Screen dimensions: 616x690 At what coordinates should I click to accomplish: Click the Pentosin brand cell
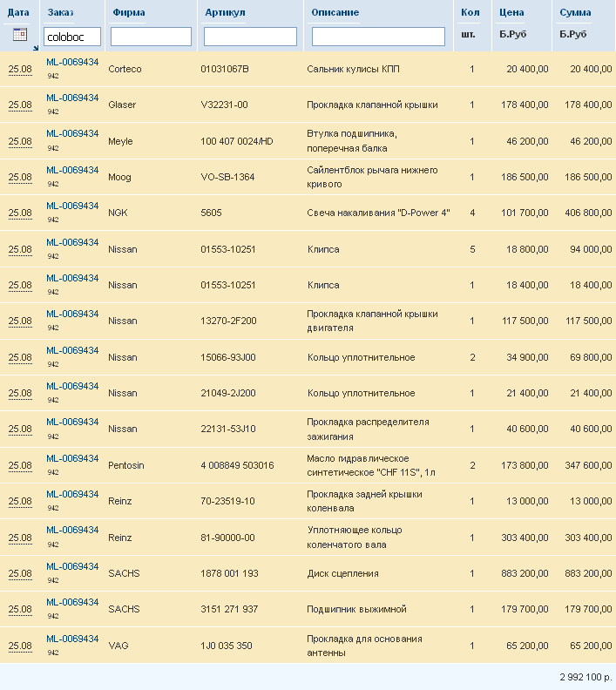point(126,465)
